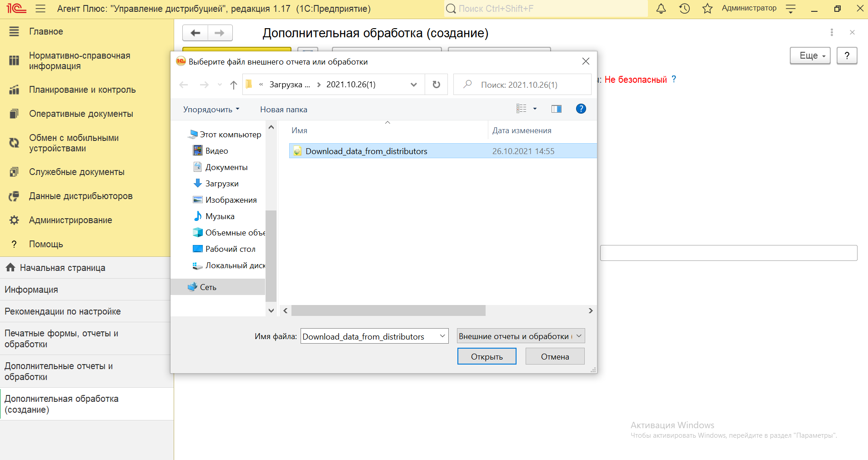Go forward using the form's right arrow button
This screenshot has height=460, width=868.
click(x=220, y=33)
